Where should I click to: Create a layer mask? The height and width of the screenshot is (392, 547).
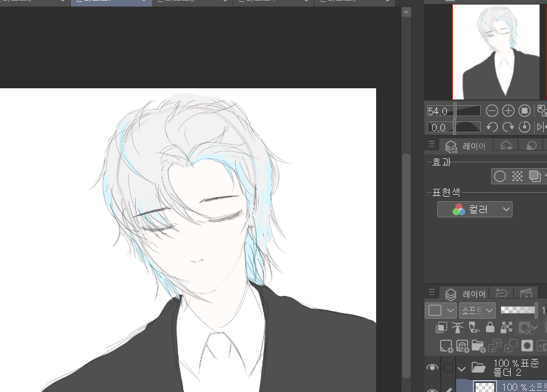[x=527, y=346]
